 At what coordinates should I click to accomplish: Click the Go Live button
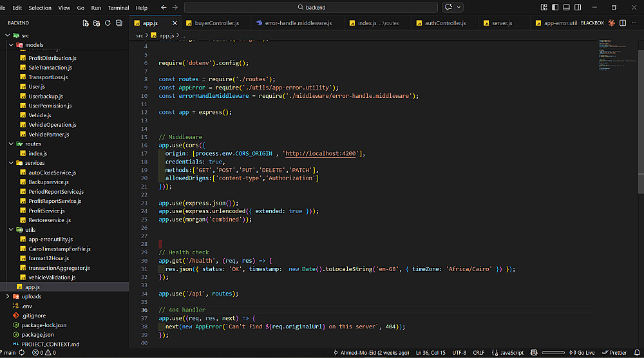582,353
